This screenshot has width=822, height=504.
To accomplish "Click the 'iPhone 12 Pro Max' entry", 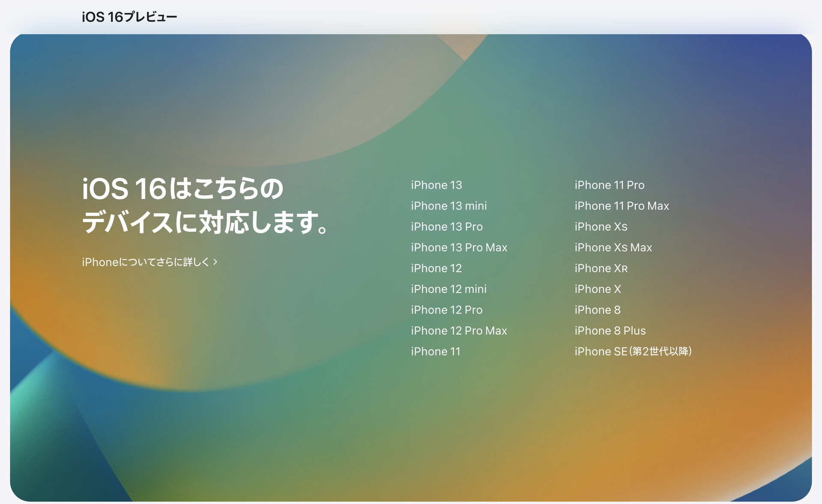I will 459,331.
